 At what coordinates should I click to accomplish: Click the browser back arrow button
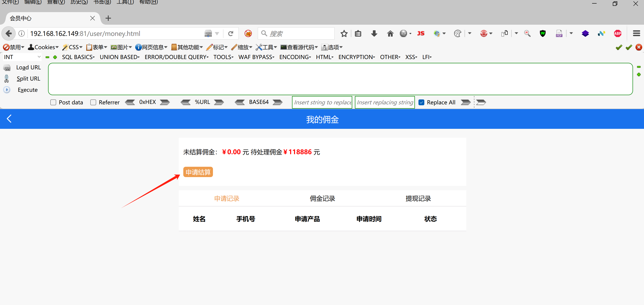(x=9, y=33)
